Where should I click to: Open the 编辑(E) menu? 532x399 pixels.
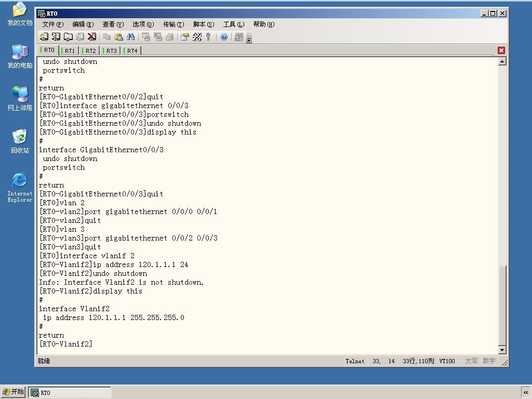[x=83, y=24]
